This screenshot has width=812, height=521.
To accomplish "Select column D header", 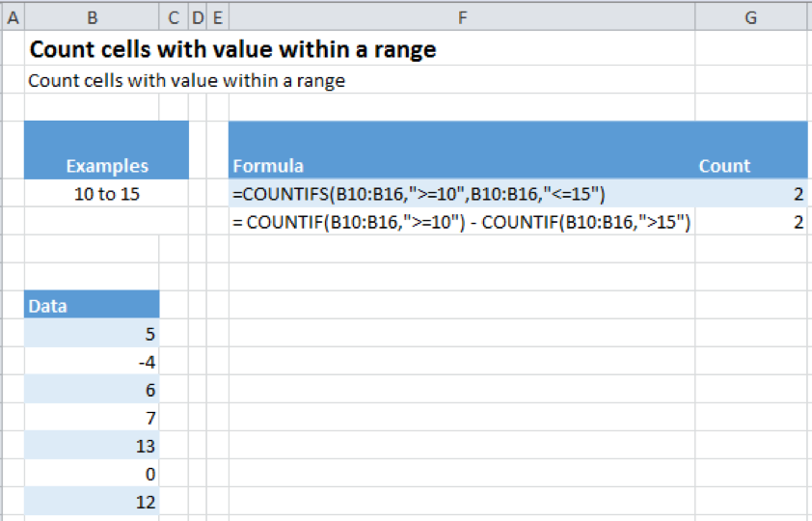I will (198, 17).
